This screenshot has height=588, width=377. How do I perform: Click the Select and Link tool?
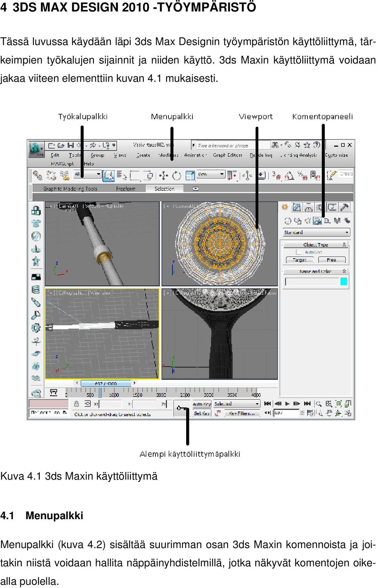(x=38, y=175)
